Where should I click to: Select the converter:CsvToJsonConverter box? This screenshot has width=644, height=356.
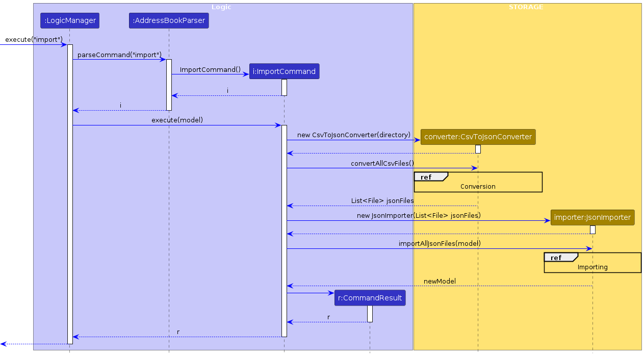(x=478, y=137)
